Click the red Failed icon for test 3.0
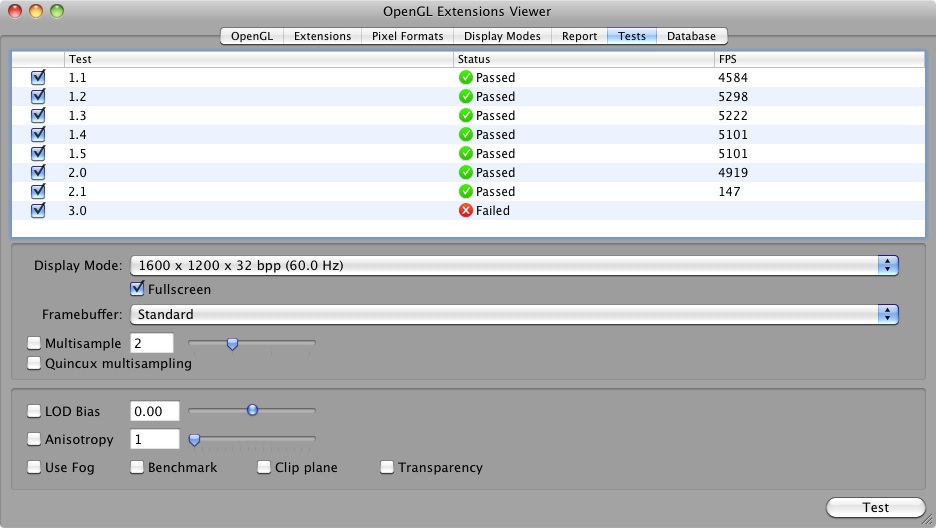The width and height of the screenshot is (936, 528). point(466,211)
